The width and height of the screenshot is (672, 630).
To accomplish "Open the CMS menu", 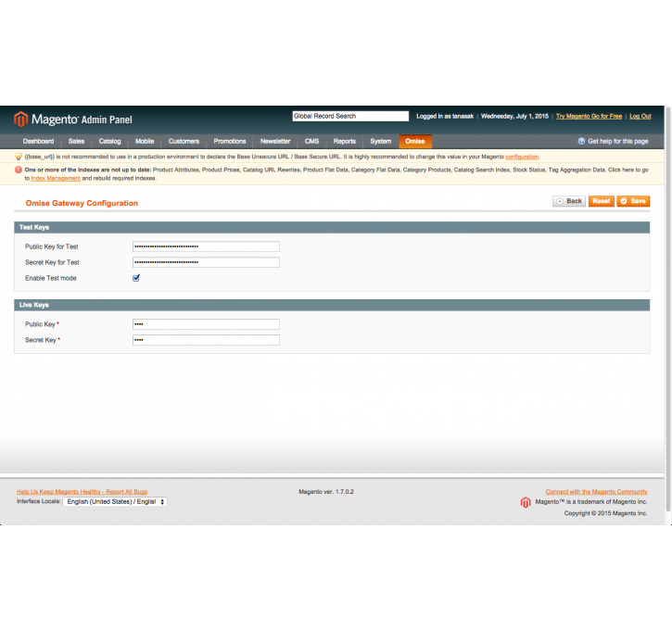I will click(311, 142).
